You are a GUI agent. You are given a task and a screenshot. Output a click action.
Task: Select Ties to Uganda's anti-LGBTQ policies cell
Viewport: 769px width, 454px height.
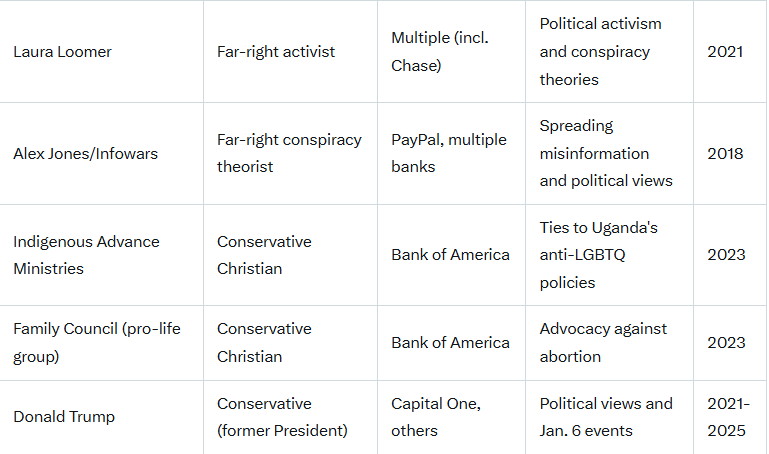point(598,255)
